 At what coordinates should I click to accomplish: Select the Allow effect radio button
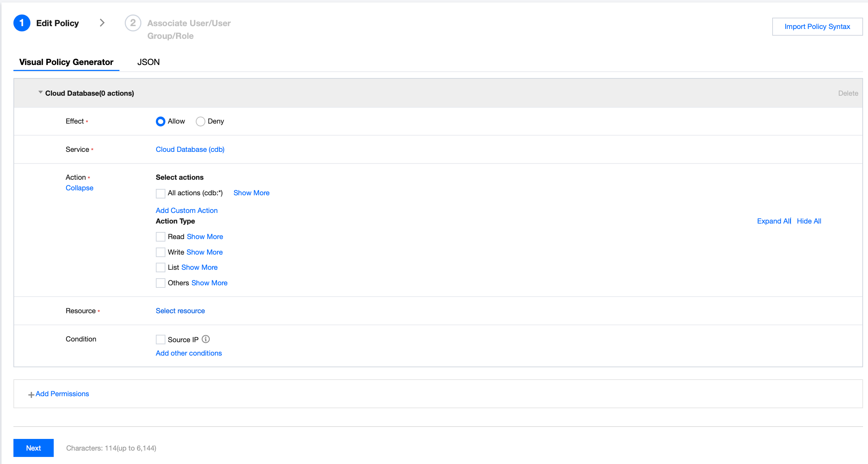(160, 121)
